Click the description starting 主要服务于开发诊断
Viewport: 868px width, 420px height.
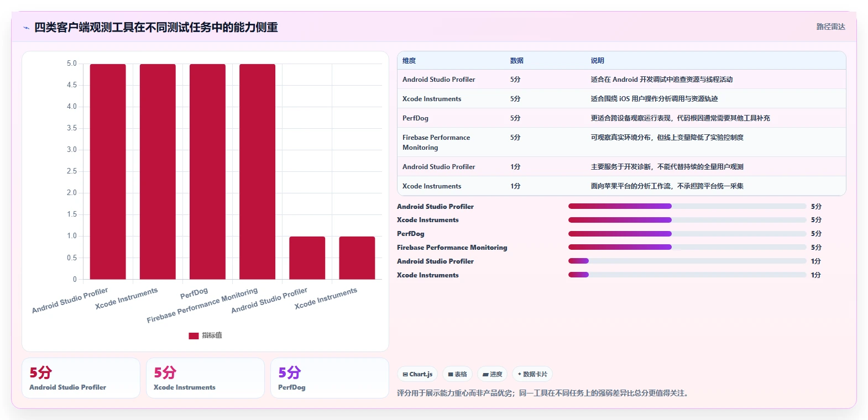(x=667, y=167)
